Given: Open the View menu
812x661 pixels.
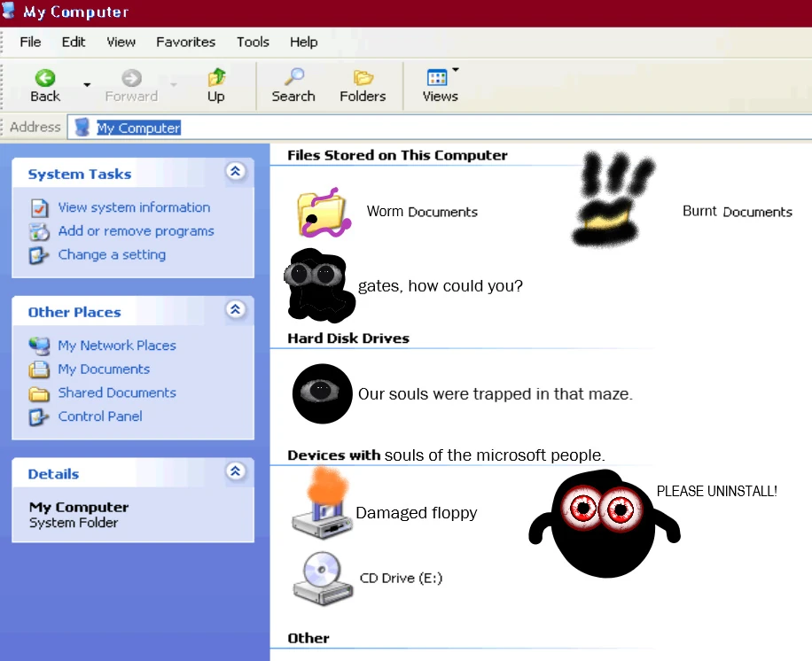Looking at the screenshot, I should pyautogui.click(x=121, y=42).
